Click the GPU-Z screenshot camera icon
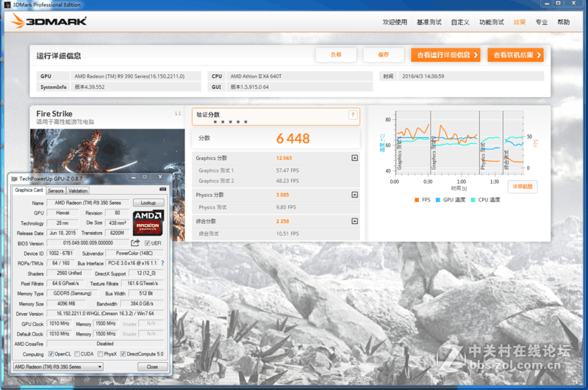The height and width of the screenshot is (390, 588). 162,189
